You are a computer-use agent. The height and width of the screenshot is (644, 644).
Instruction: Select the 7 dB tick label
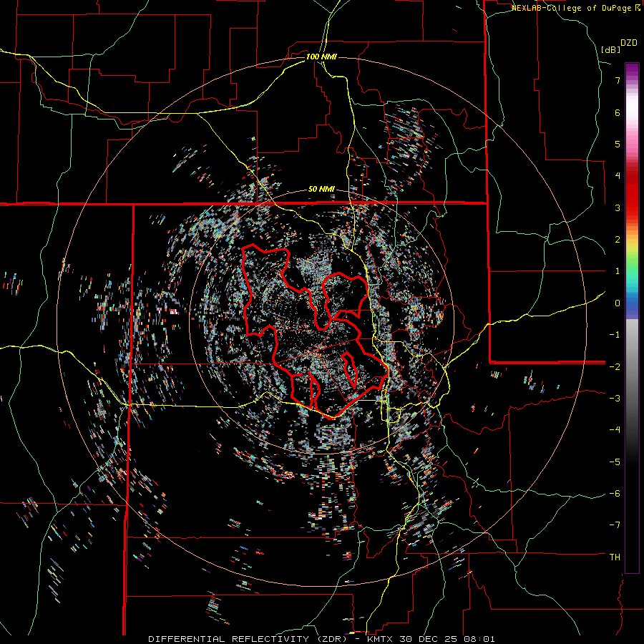[x=618, y=80]
